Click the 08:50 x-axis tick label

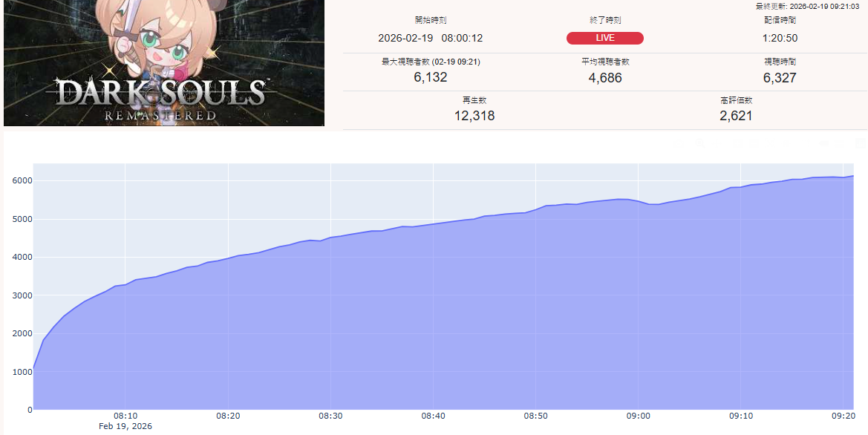[535, 416]
